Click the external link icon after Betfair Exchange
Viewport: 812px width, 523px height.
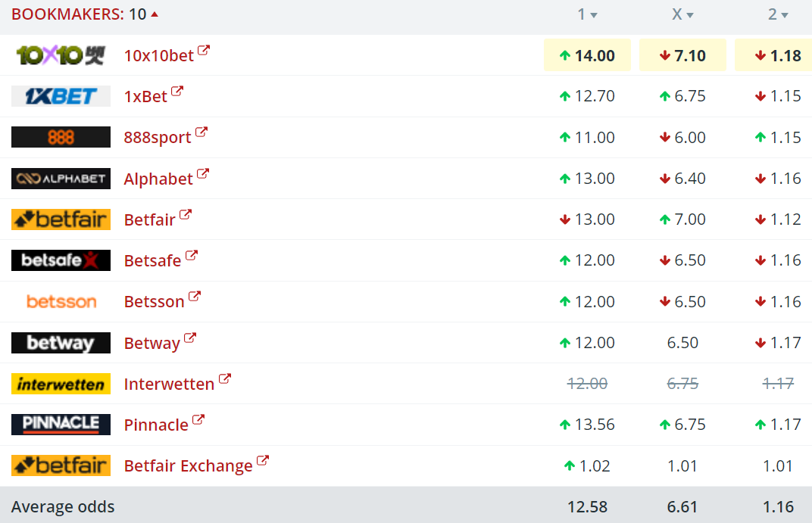pos(263,461)
